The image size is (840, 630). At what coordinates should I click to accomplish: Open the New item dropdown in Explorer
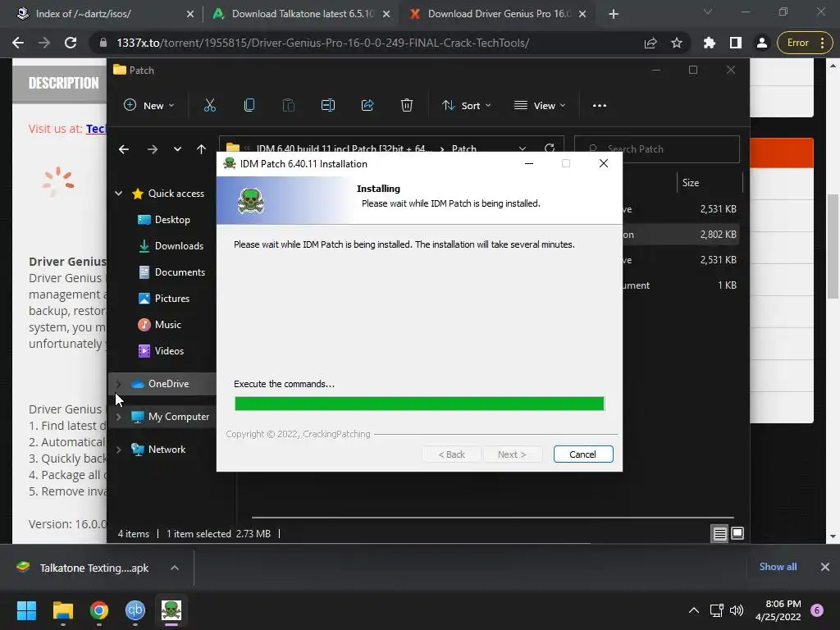click(149, 106)
